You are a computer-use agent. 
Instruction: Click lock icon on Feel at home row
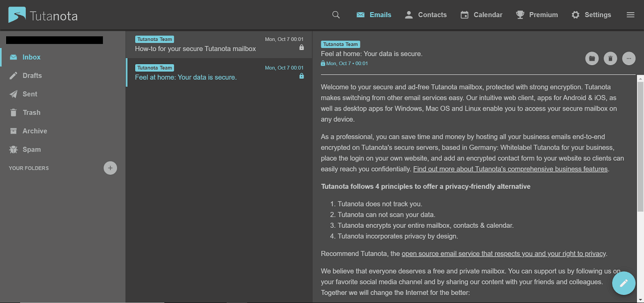point(302,76)
